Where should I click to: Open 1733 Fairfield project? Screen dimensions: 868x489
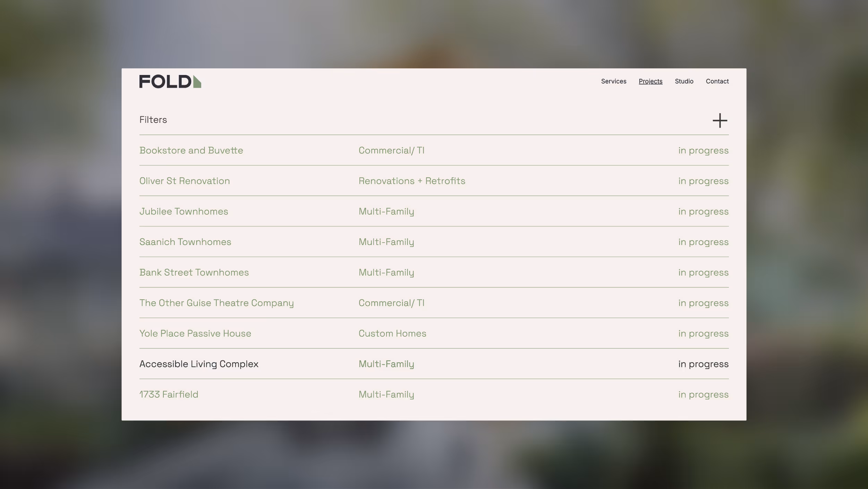(169, 395)
